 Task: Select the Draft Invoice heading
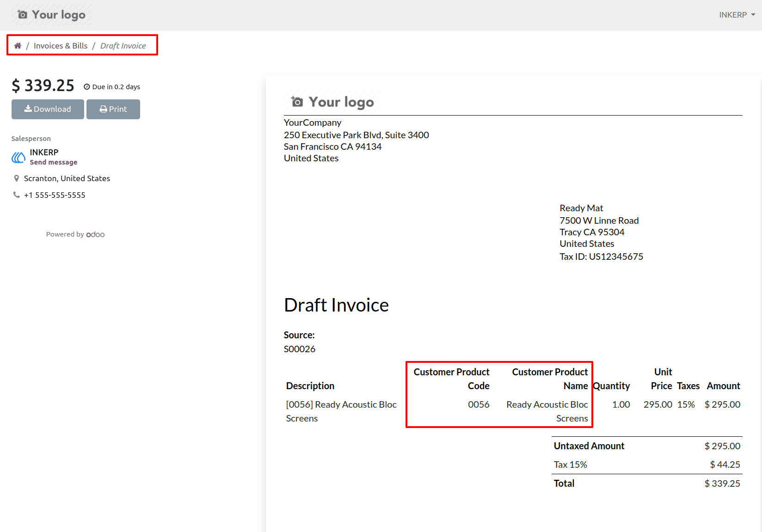coord(336,305)
